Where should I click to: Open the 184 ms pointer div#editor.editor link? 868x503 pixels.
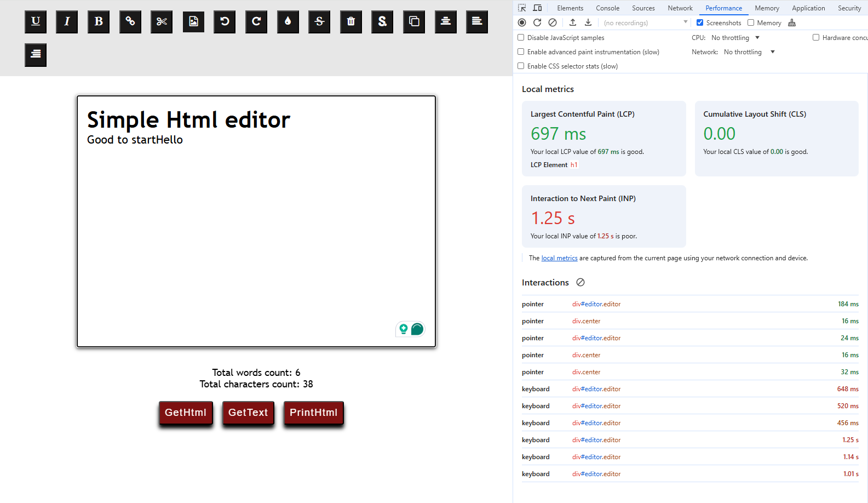tap(596, 304)
